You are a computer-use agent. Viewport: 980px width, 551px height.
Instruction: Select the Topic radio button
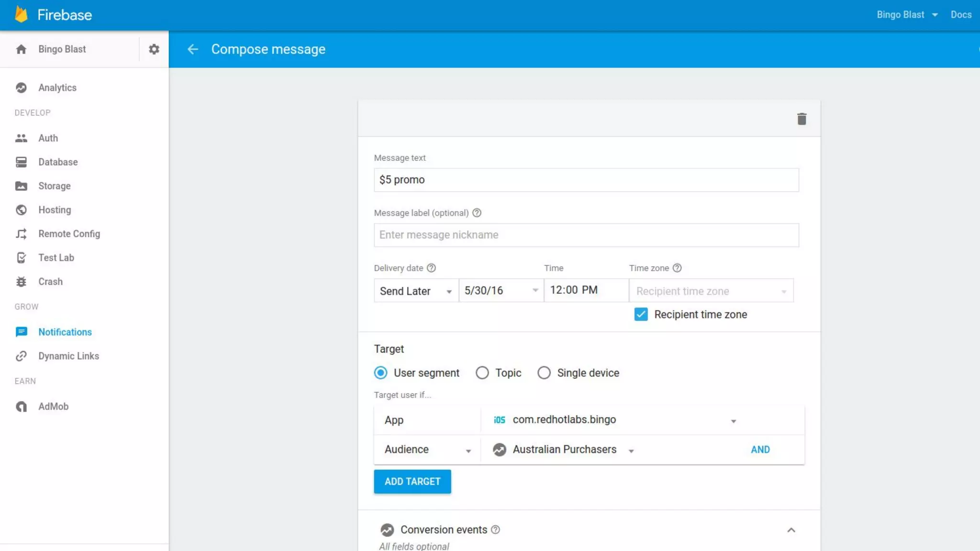(482, 373)
